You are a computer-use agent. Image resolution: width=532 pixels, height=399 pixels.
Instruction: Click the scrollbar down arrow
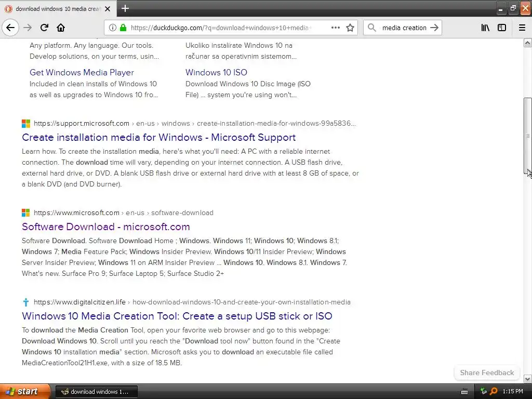(x=528, y=379)
